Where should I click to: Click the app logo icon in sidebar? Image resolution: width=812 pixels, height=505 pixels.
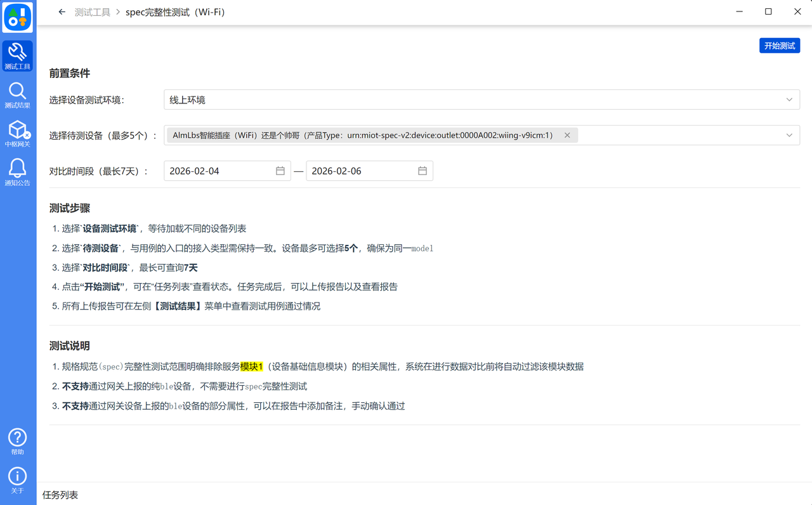[x=18, y=18]
